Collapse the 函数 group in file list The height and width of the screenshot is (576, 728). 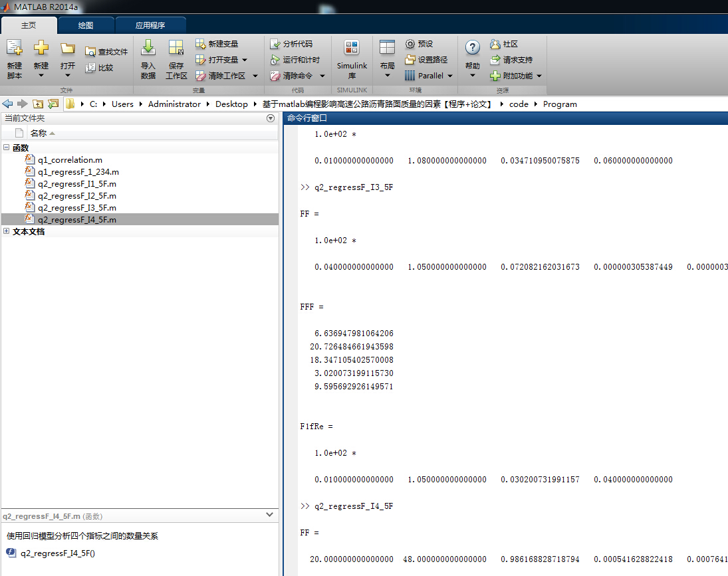(7, 147)
